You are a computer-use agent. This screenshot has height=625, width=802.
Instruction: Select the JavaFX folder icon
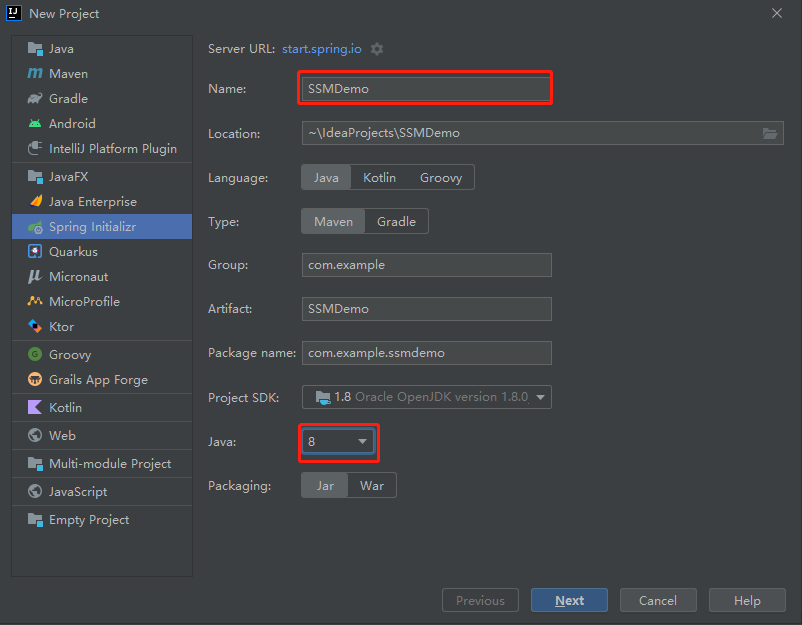35,176
